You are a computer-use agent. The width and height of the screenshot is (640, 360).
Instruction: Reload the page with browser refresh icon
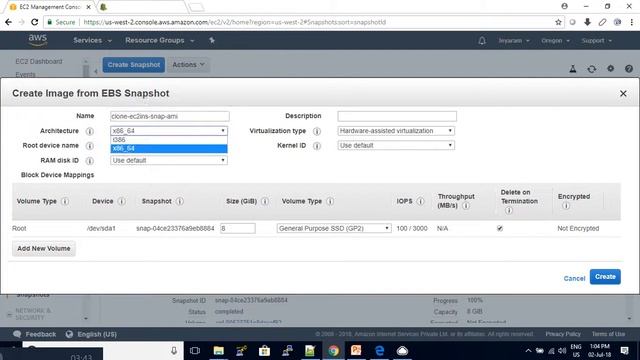[35, 22]
